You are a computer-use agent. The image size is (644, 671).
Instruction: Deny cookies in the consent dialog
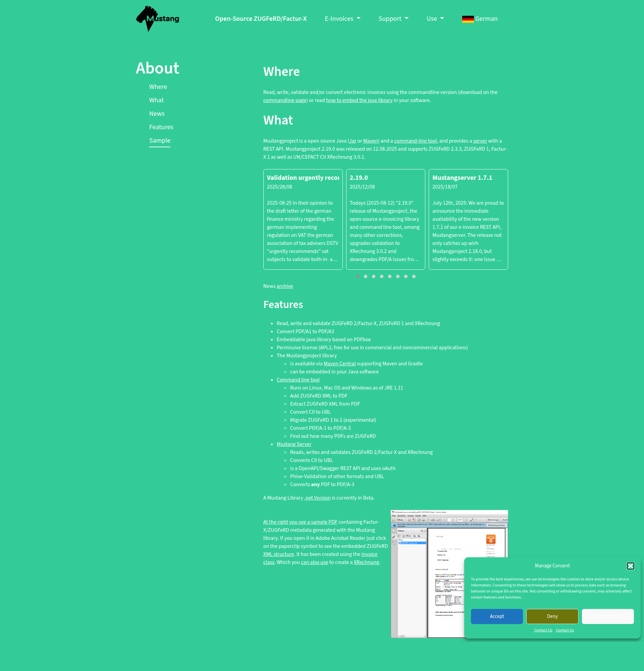point(552,616)
